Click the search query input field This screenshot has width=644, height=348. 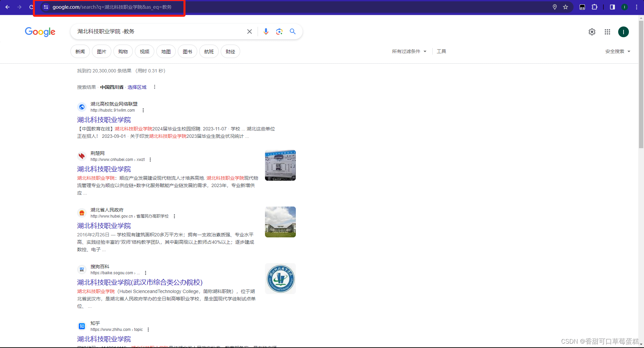159,32
